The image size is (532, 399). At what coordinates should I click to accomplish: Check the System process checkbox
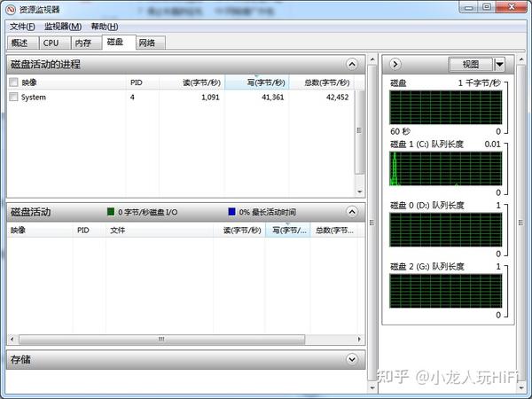click(13, 97)
